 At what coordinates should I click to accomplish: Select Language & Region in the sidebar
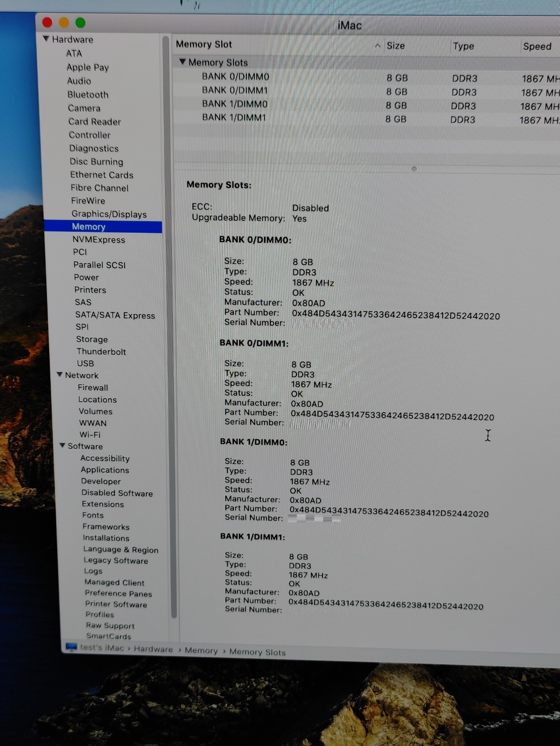[x=121, y=549]
